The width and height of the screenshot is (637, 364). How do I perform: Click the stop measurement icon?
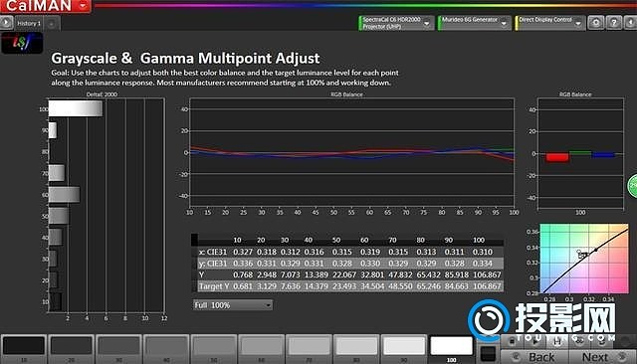tap(513, 341)
